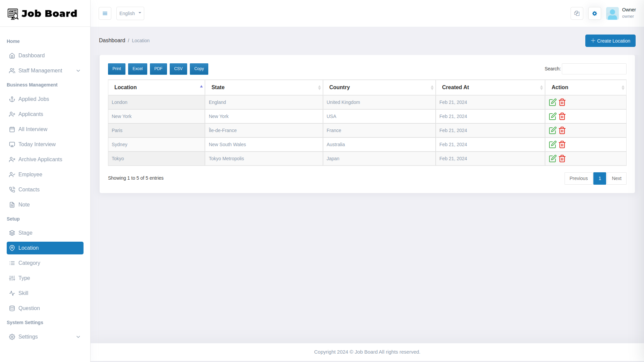Screen dimensions: 644x362
Task: Open the settings gear in the top bar
Action: (594, 13)
